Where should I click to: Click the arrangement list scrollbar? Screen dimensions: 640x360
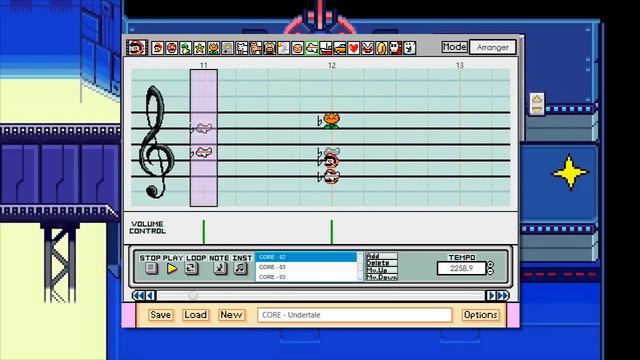pyautogui.click(x=360, y=267)
